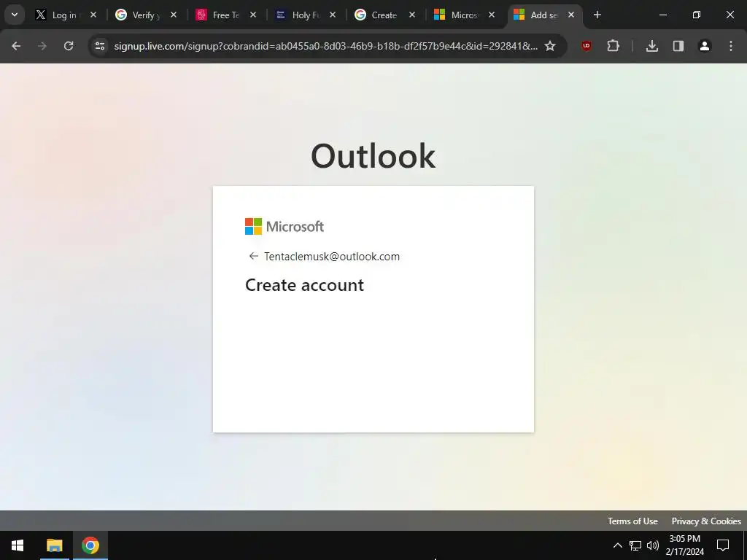Image resolution: width=747 pixels, height=560 pixels.
Task: Click the signup.live.com address bar
Action: [326, 46]
